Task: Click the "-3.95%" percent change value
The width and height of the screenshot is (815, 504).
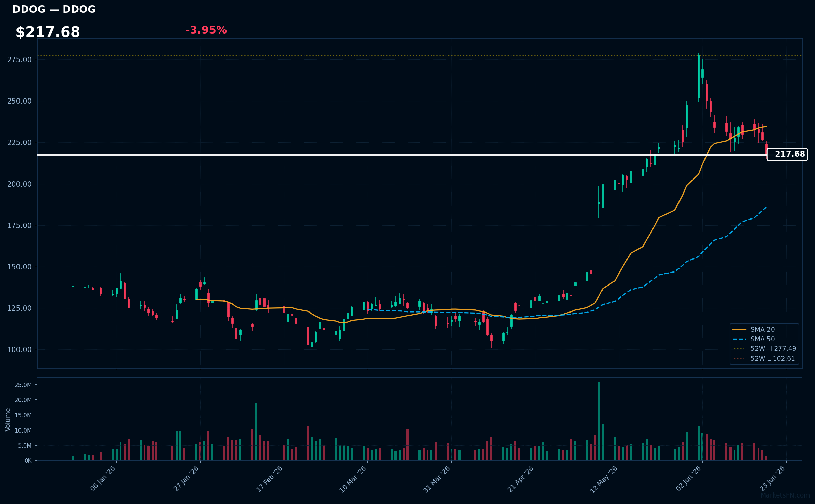Action: point(206,30)
